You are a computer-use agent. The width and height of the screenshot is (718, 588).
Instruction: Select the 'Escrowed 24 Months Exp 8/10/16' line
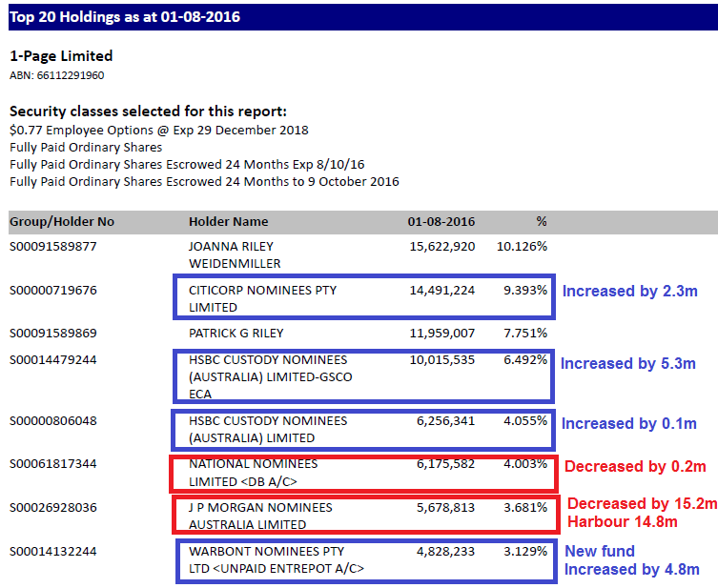coord(187,164)
